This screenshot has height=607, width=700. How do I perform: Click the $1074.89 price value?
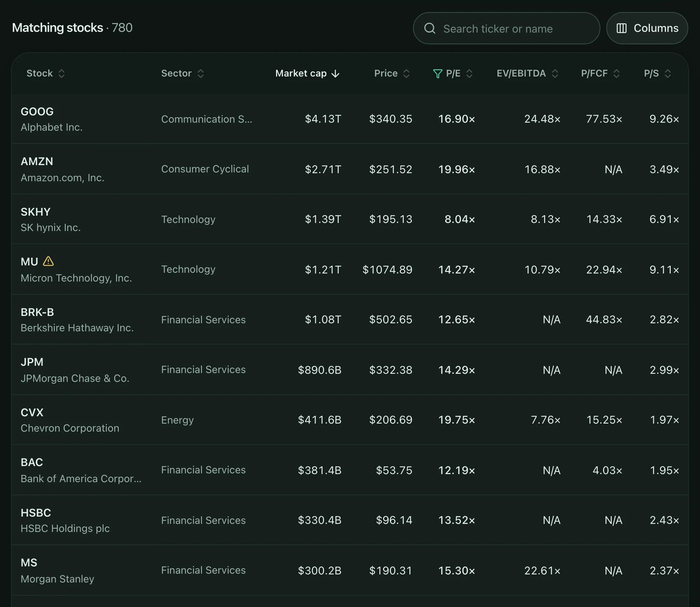pyautogui.click(x=387, y=270)
